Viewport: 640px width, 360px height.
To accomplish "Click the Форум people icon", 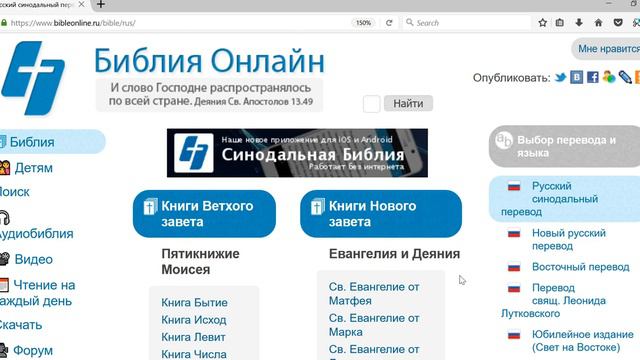I will point(4,350).
